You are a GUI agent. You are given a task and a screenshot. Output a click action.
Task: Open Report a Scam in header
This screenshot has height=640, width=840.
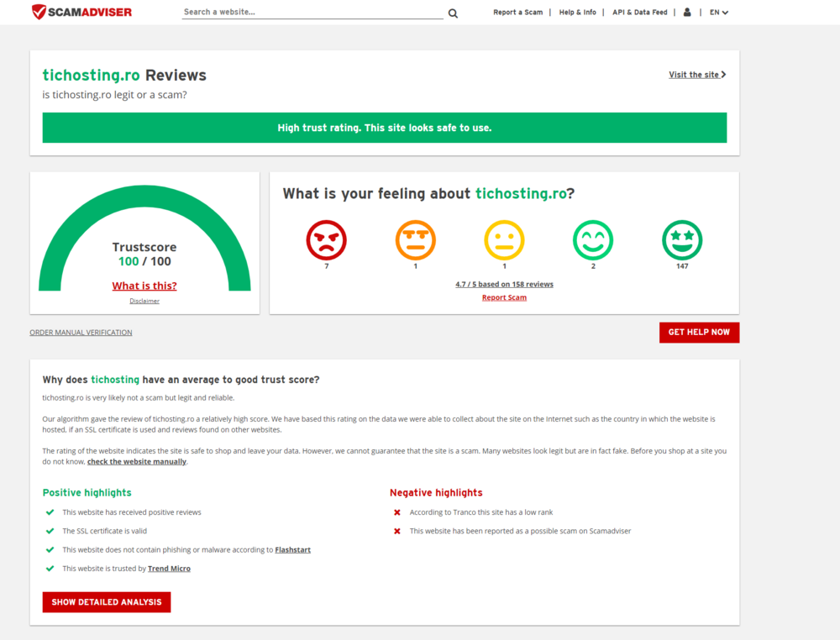point(518,13)
